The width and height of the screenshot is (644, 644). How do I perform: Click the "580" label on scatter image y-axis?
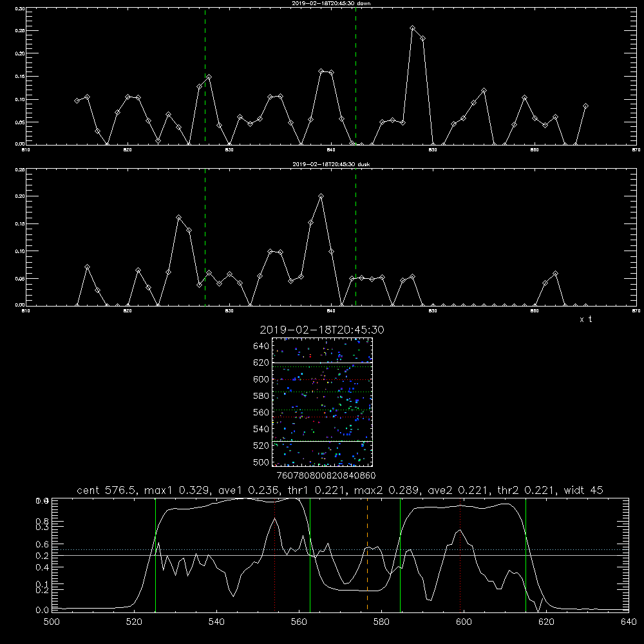tap(261, 396)
